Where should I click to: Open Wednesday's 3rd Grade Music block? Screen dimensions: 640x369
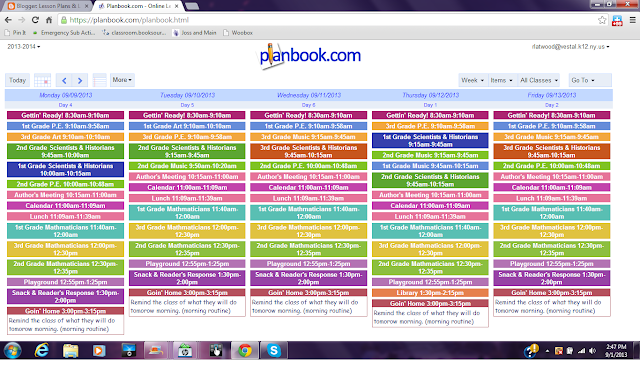click(309, 137)
